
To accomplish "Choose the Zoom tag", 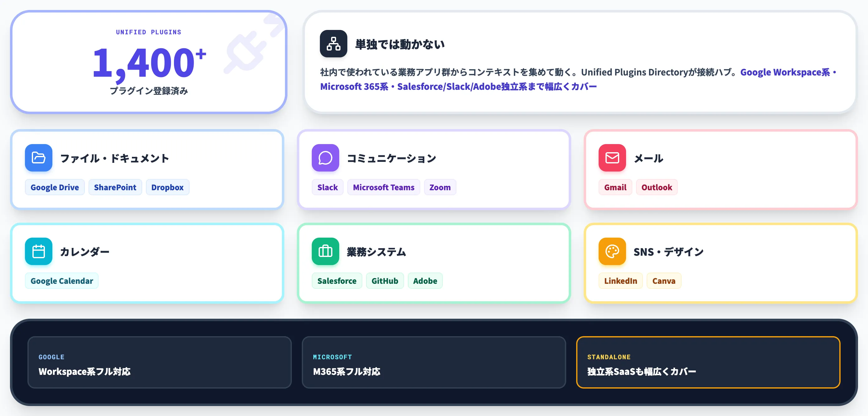I will click(x=440, y=187).
